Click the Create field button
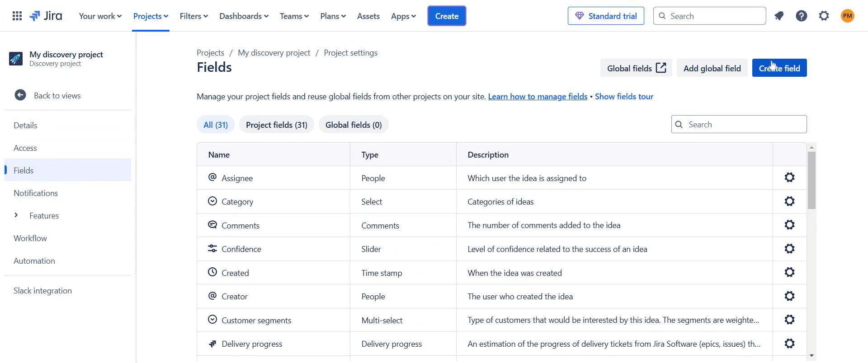The height and width of the screenshot is (363, 868). tap(779, 68)
